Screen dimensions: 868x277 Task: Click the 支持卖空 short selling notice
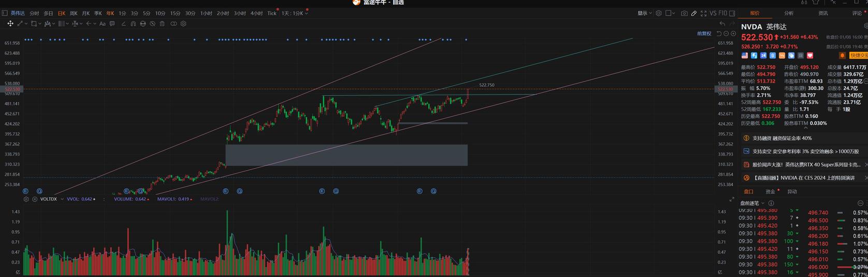(805, 151)
